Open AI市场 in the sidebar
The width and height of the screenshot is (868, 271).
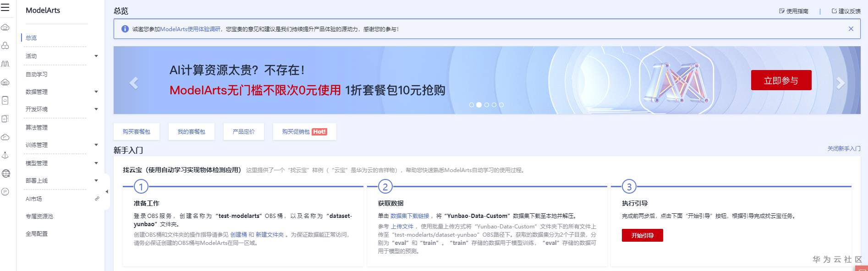pyautogui.click(x=34, y=199)
